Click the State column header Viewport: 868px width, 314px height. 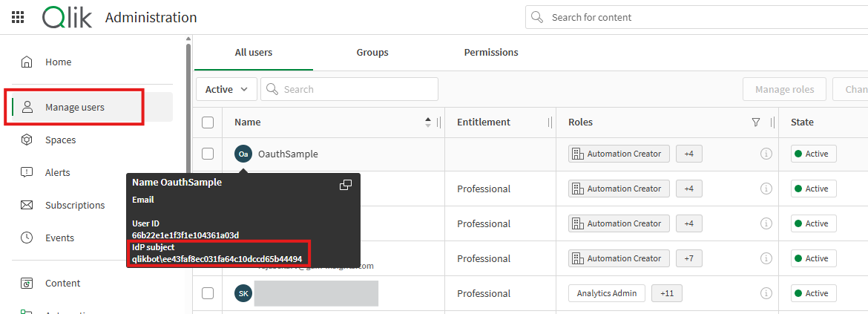[x=802, y=122]
